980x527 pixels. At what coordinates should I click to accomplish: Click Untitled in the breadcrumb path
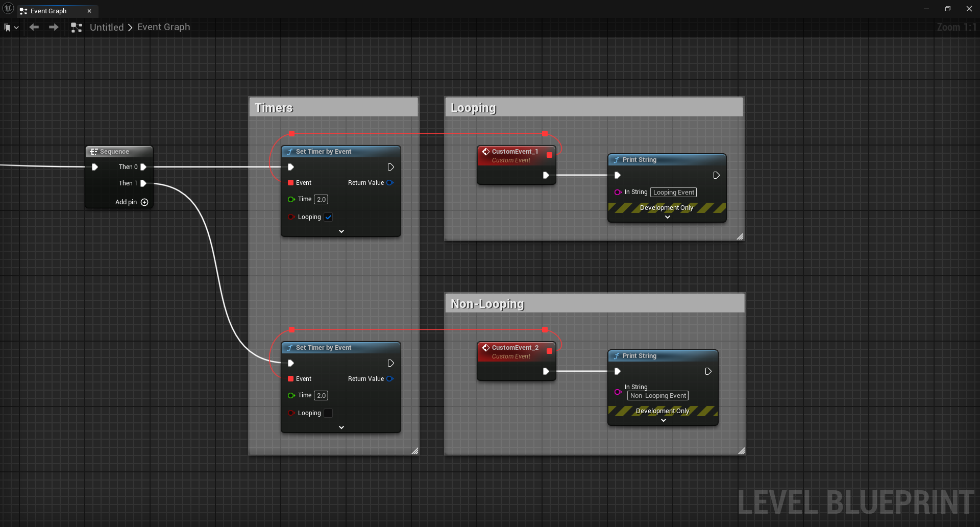pyautogui.click(x=107, y=28)
